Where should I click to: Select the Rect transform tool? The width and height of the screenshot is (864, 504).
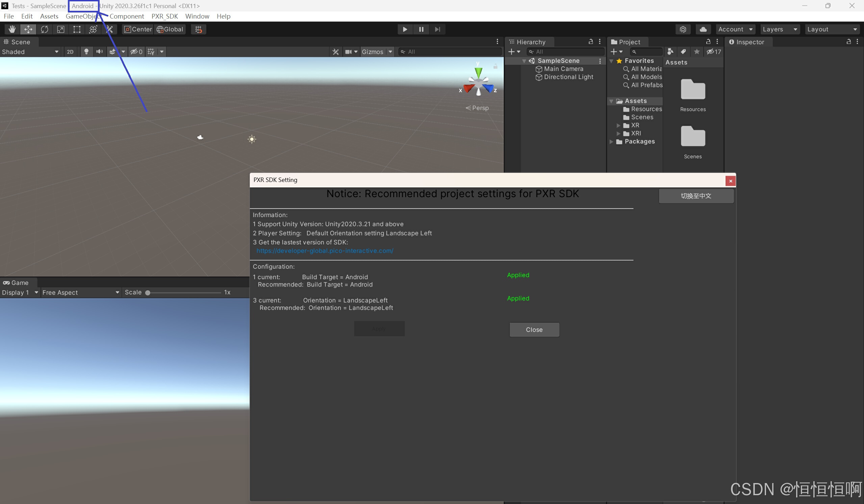pos(77,29)
